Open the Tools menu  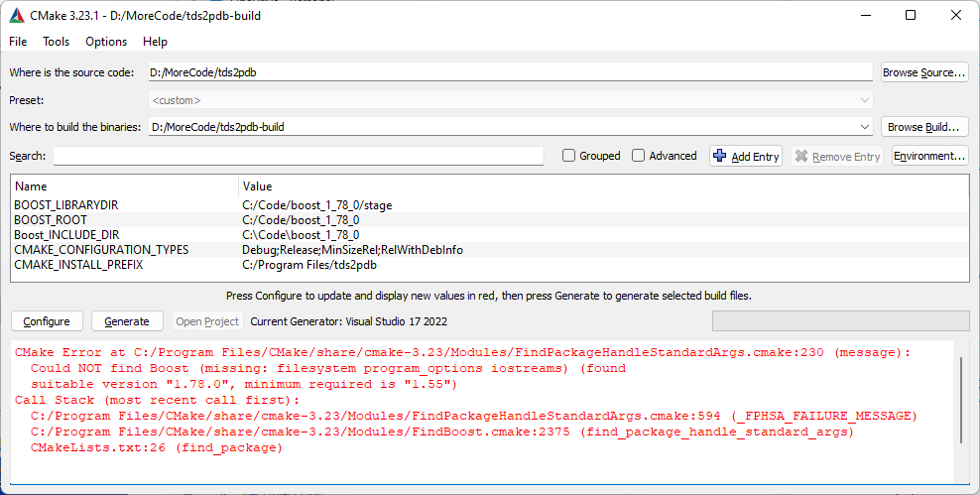[57, 42]
